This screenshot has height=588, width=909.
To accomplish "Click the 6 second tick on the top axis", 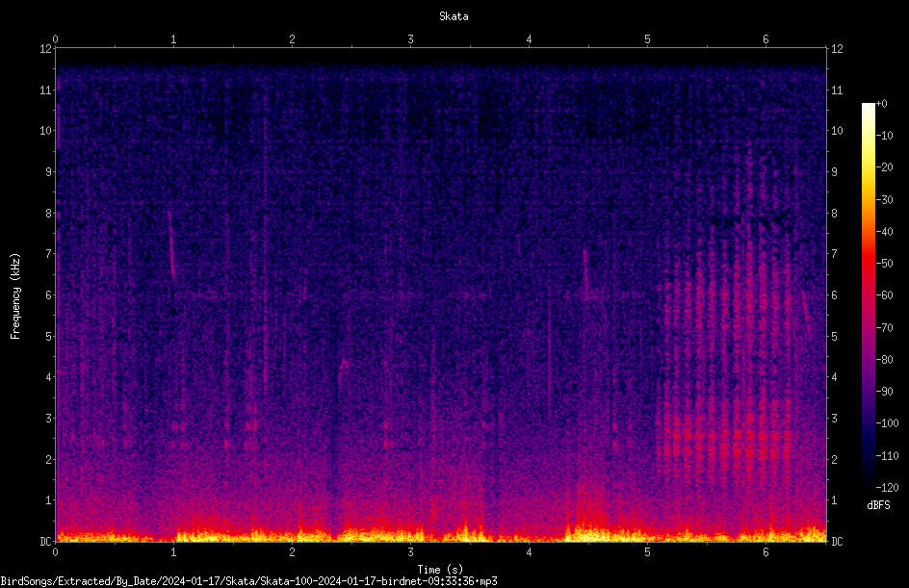I will click(x=766, y=39).
